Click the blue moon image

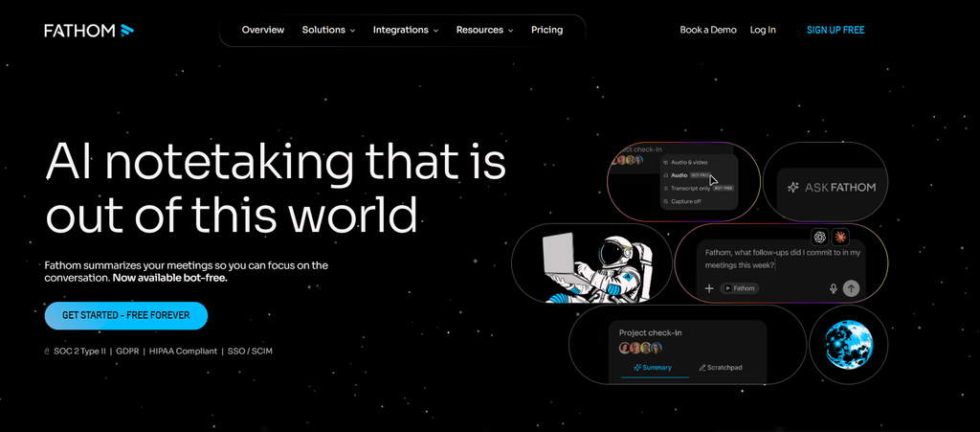pos(848,344)
